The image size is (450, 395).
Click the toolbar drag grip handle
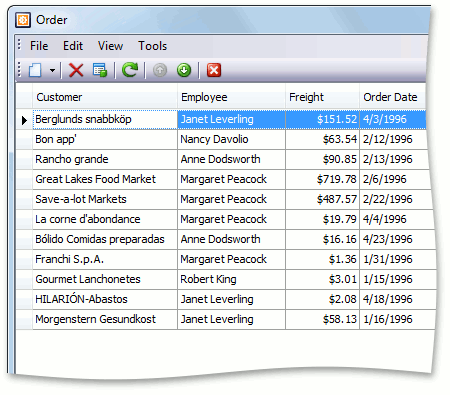[x=19, y=70]
